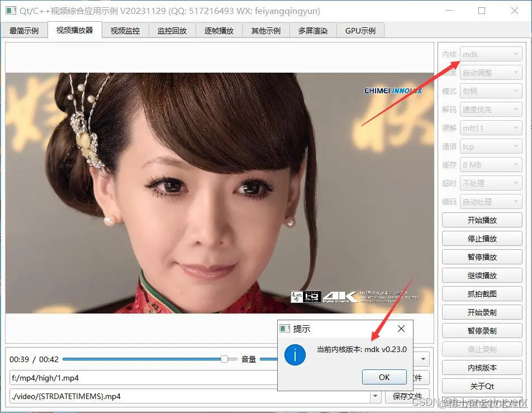Open the 超时 dropdown showing 不处理
Image resolution: width=532 pixels, height=413 pixels.
tap(491, 183)
